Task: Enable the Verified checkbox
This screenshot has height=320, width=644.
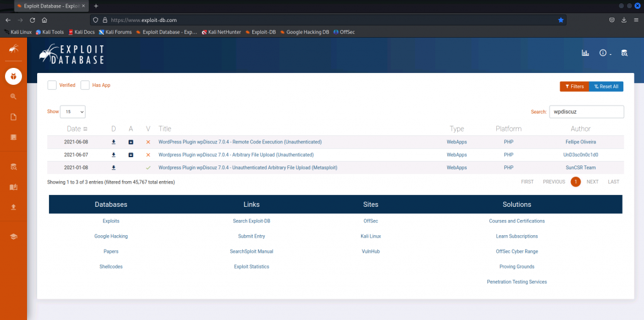Action: 52,85
